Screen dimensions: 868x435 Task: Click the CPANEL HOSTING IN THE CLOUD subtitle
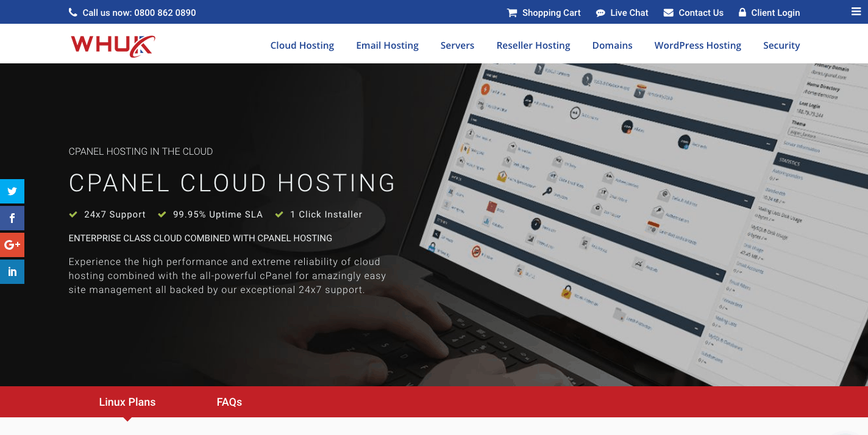tap(141, 152)
